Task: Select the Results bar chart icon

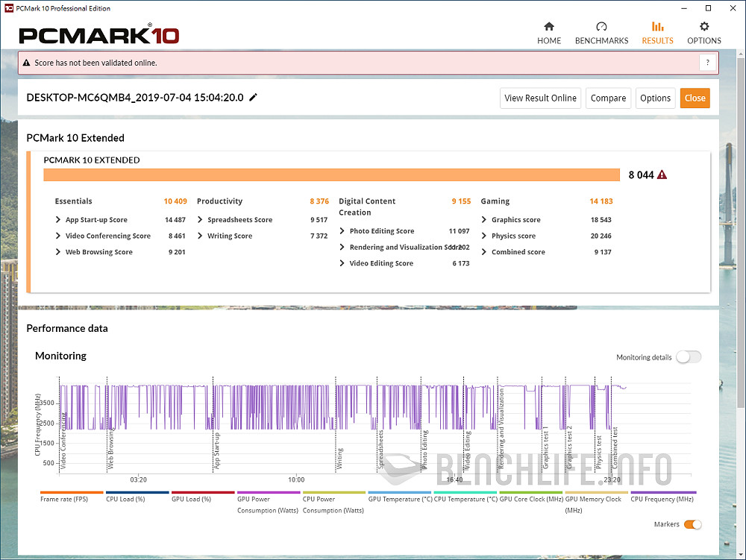Action: 657,27
